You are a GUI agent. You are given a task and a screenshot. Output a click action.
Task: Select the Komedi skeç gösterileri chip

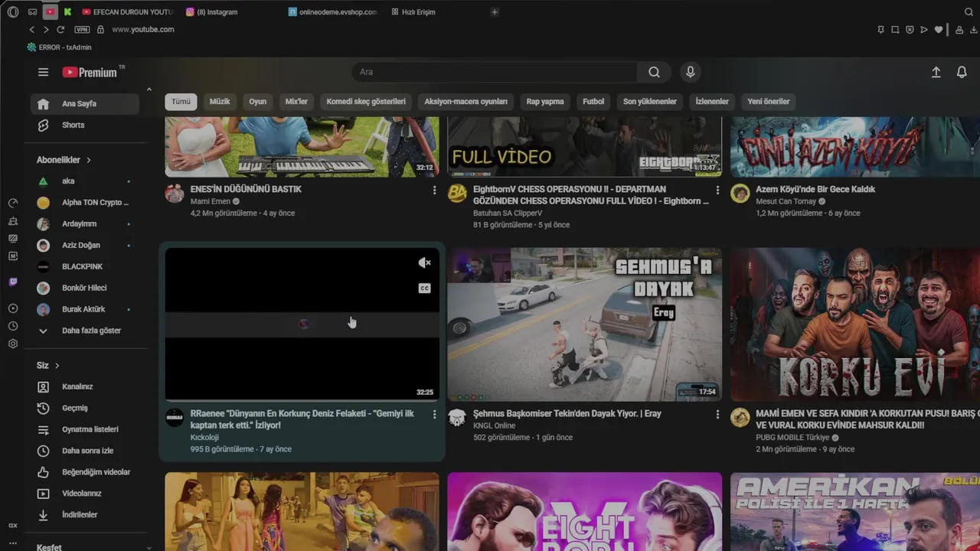pos(366,101)
